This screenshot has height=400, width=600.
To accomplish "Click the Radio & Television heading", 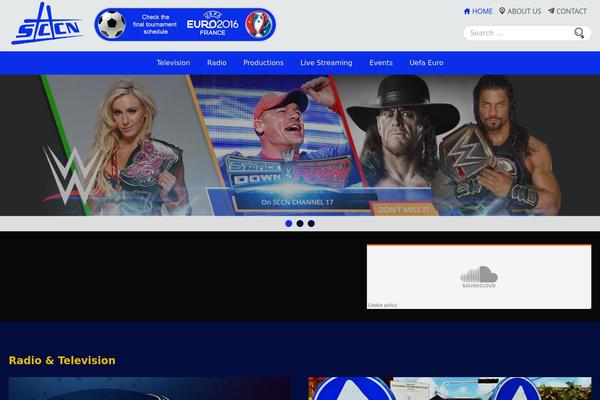I will [62, 360].
